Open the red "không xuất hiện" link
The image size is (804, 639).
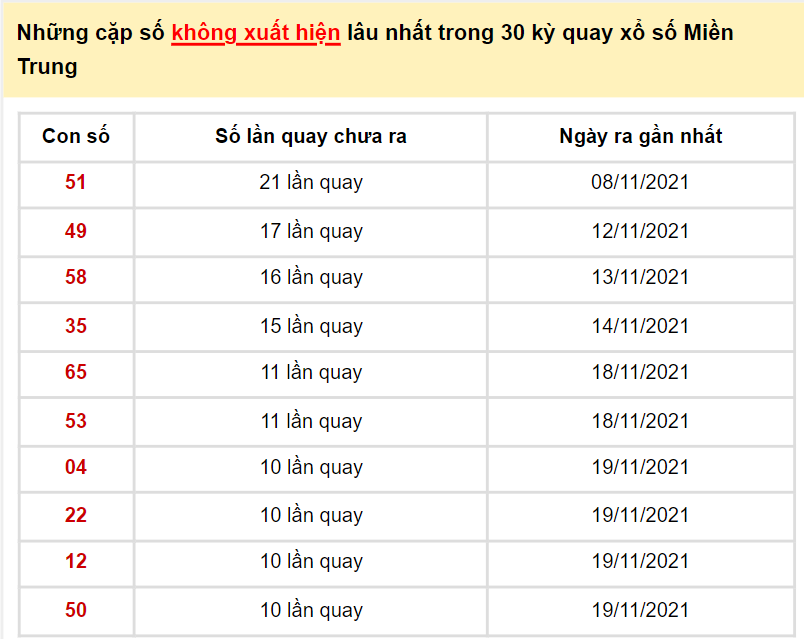256,33
